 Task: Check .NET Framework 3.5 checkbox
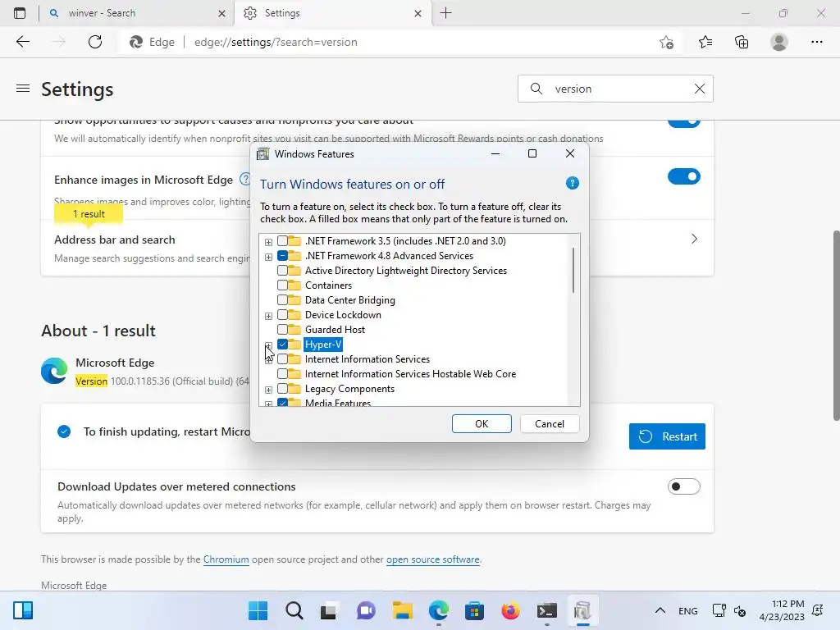point(282,241)
